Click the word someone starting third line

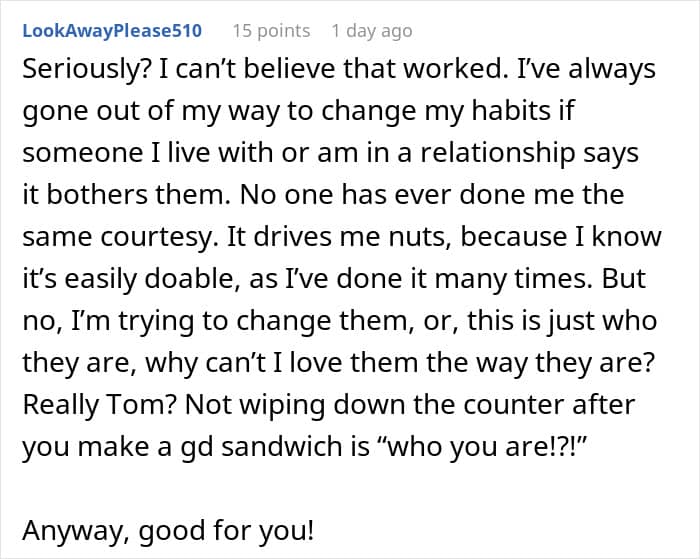click(x=83, y=153)
